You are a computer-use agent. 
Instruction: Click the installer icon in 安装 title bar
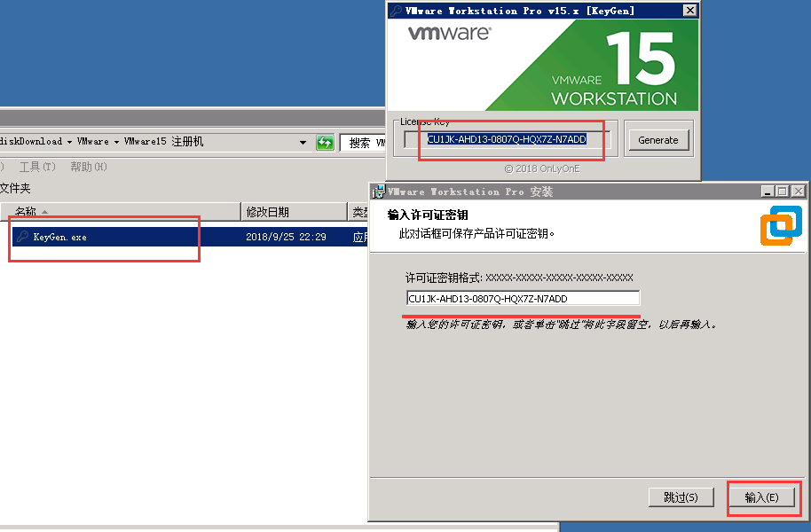379,192
